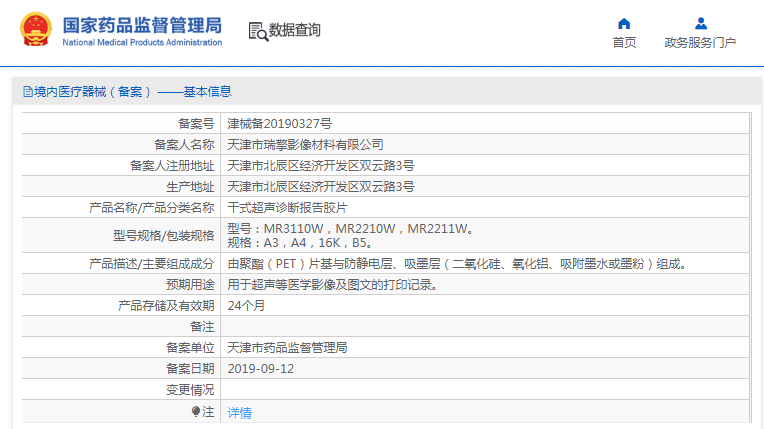Click the home house icon
The image size is (764, 429).
tap(624, 23)
